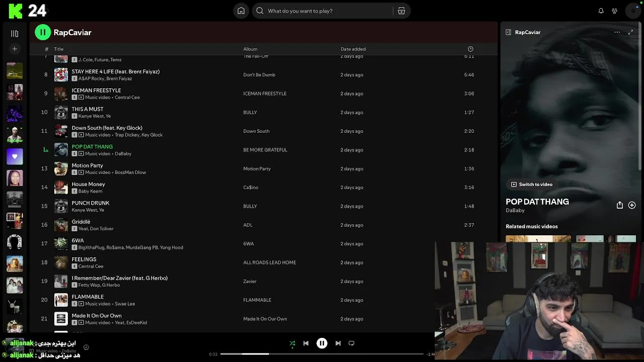Open RapCaviar playlist tile in sidebar
644x362 pixels.
pyautogui.click(x=15, y=135)
